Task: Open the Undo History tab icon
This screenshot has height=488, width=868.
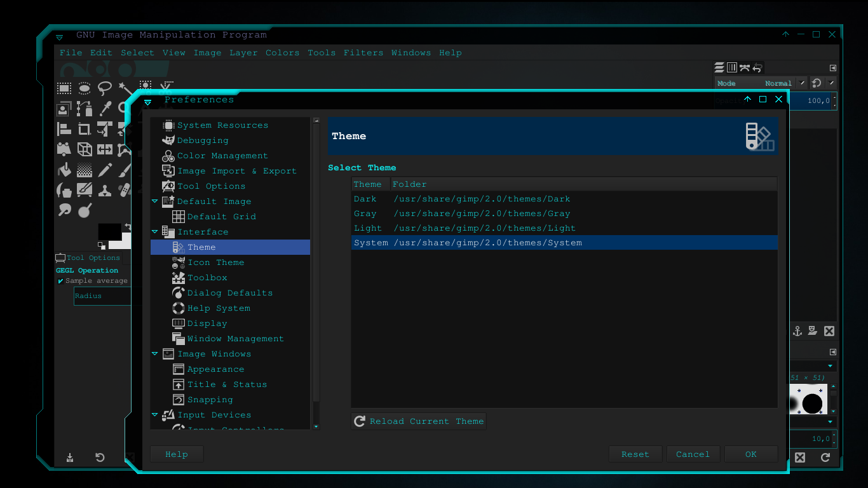Action: (757, 67)
